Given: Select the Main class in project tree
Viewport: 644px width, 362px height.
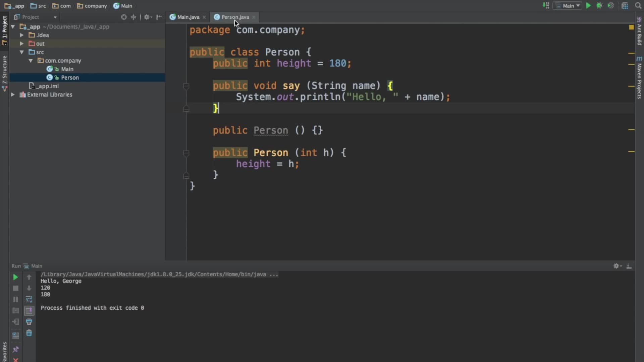Looking at the screenshot, I should pos(67,69).
